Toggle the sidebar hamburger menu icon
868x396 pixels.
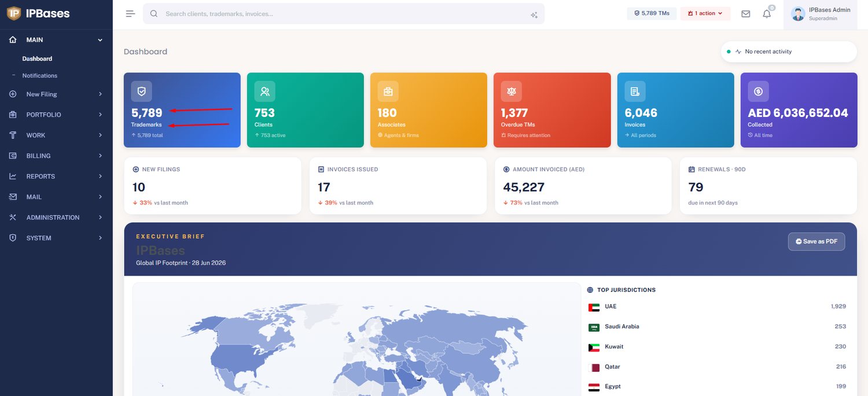(130, 13)
